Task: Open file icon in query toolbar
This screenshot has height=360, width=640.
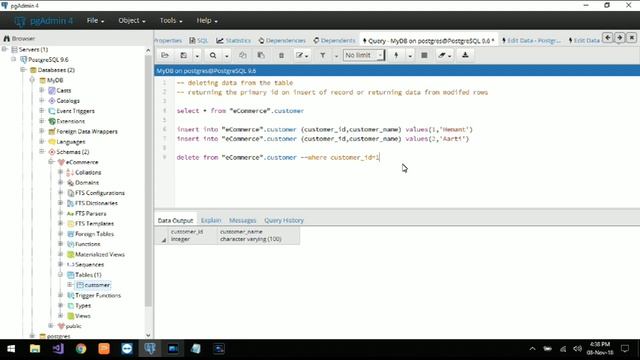Action: pyautogui.click(x=165, y=55)
